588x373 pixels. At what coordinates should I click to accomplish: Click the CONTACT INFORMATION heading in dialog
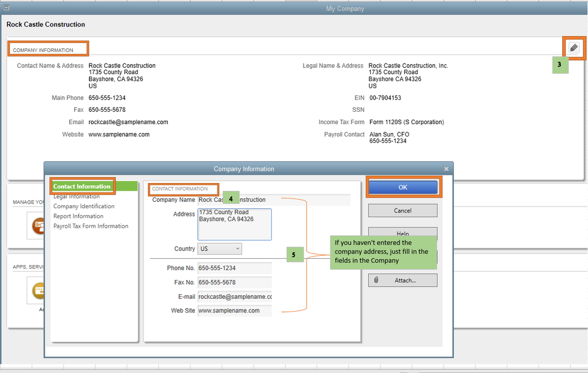[x=180, y=189]
